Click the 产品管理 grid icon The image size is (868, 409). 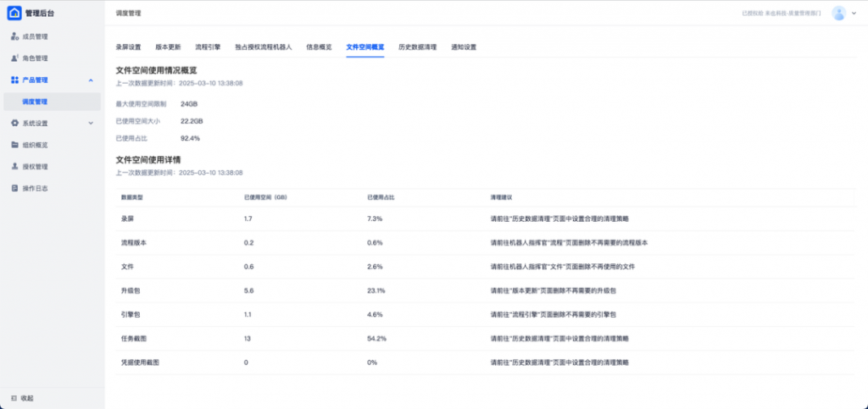(14, 80)
